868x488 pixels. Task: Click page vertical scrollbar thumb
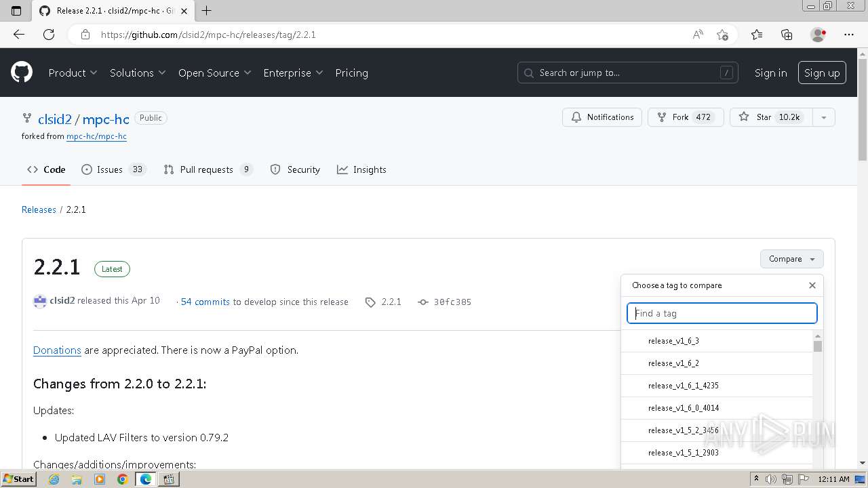click(863, 110)
